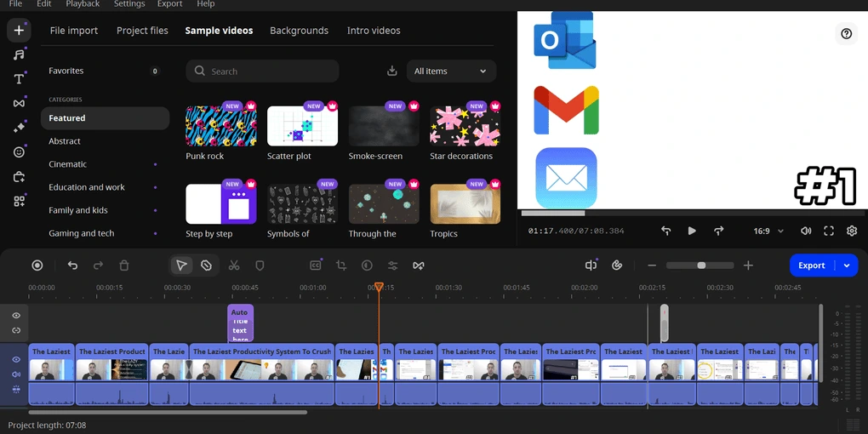Mute the preview volume speaker
The width and height of the screenshot is (868, 434).
(x=806, y=231)
